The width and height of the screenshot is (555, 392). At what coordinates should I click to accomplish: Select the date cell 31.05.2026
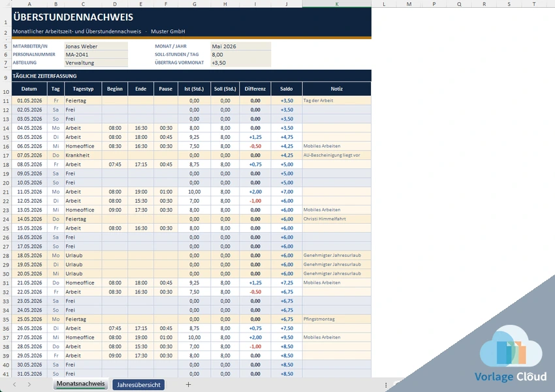[x=29, y=374]
